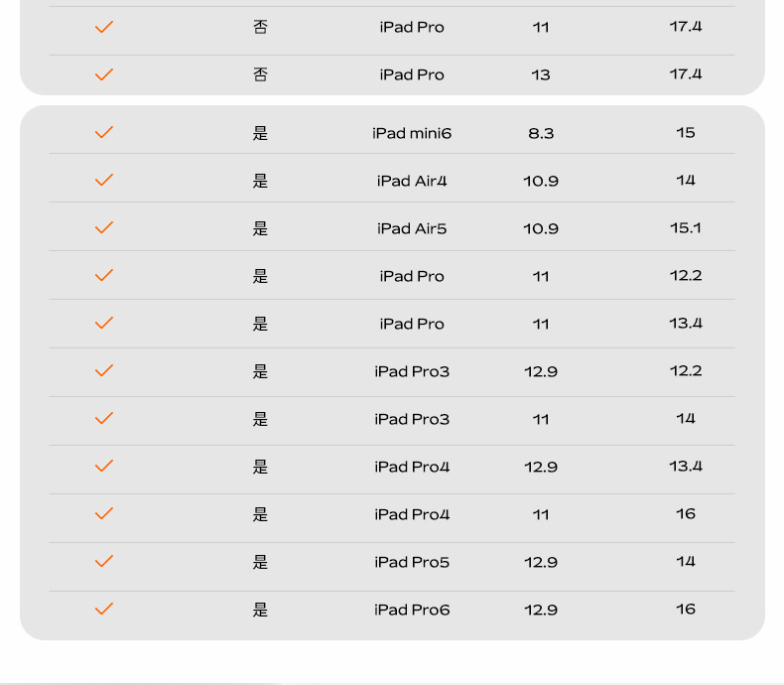Click the 13.4 value in iPad Pro4 row
Viewport: 784px width, 685px height.
click(x=686, y=466)
